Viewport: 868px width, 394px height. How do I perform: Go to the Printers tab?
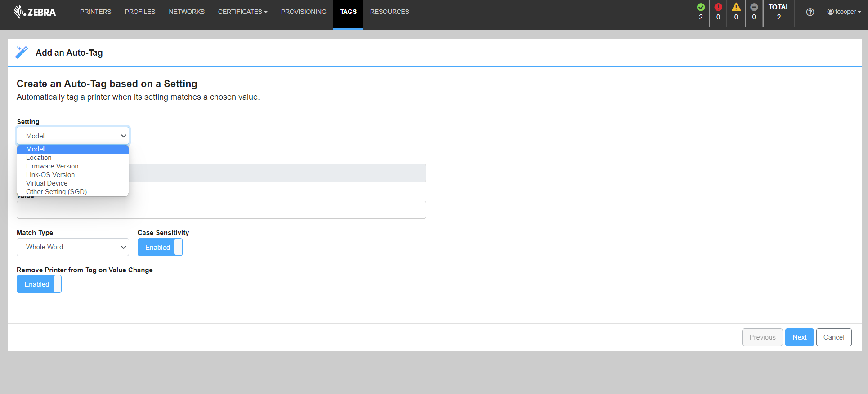click(95, 12)
